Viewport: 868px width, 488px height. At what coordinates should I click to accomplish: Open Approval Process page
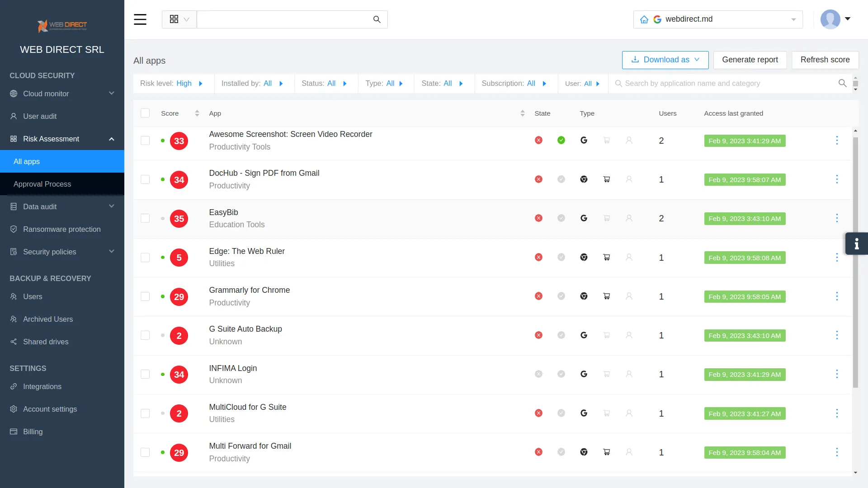coord(62,184)
